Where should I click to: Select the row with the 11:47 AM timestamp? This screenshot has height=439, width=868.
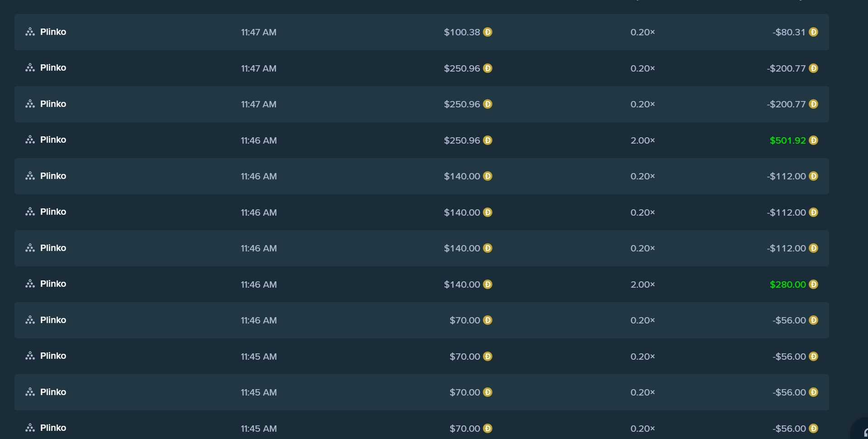point(258,32)
